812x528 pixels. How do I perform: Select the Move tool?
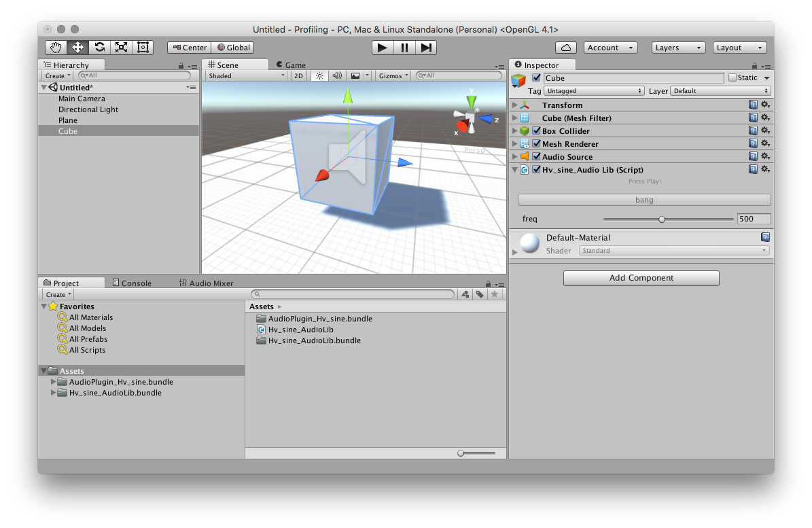pos(78,48)
